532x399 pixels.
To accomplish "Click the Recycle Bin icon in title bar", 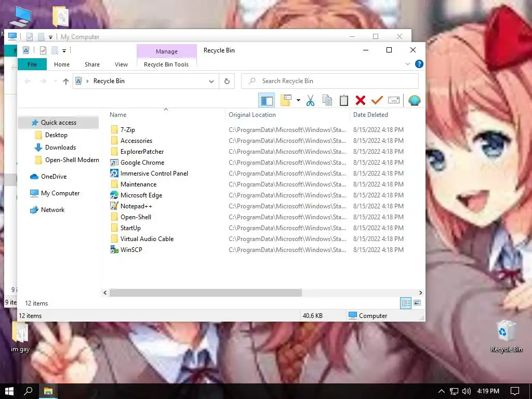I will coord(26,50).
